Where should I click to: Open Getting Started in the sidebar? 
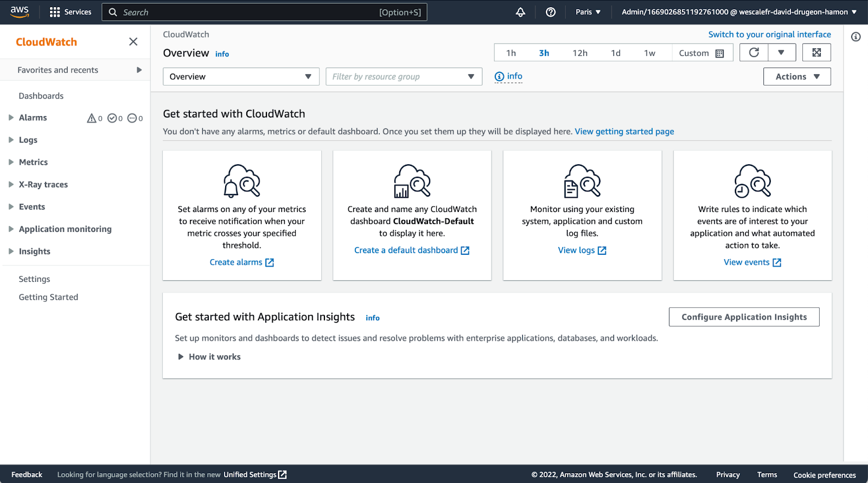[49, 297]
